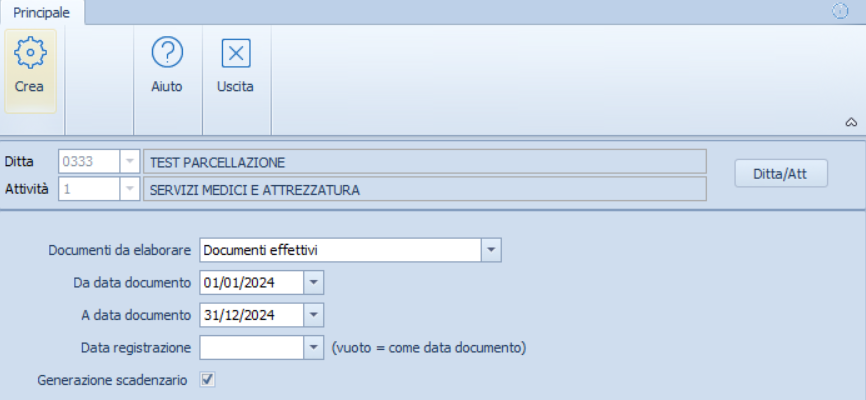This screenshot has width=866, height=400.
Task: Click the Crea gear icon
Action: tap(30, 53)
